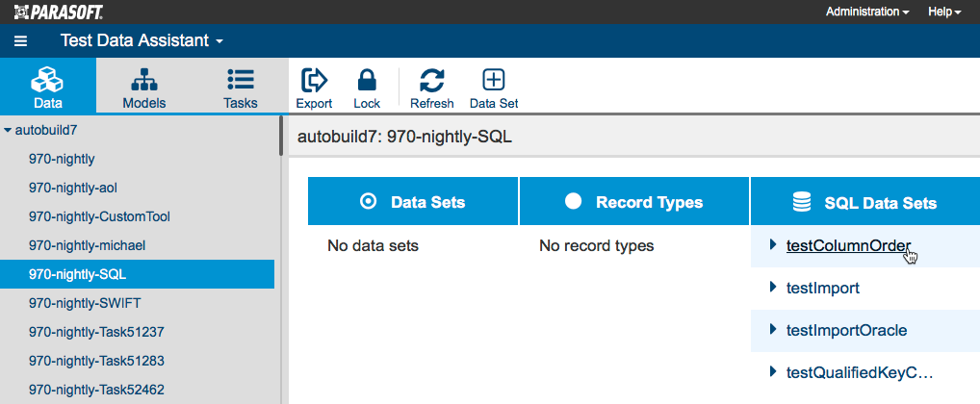Click the SQL Data Sets column header
This screenshot has width=980, height=404.
(x=865, y=201)
